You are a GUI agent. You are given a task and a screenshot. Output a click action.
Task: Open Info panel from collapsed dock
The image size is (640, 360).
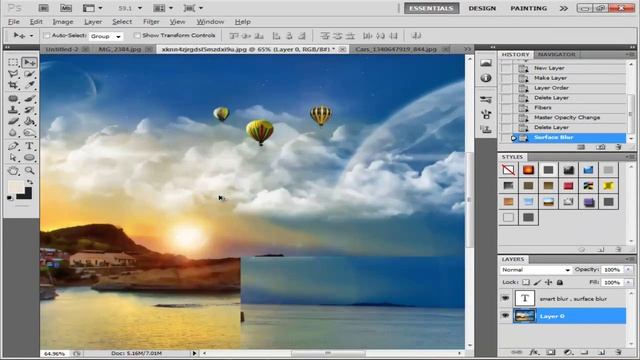[x=486, y=78]
